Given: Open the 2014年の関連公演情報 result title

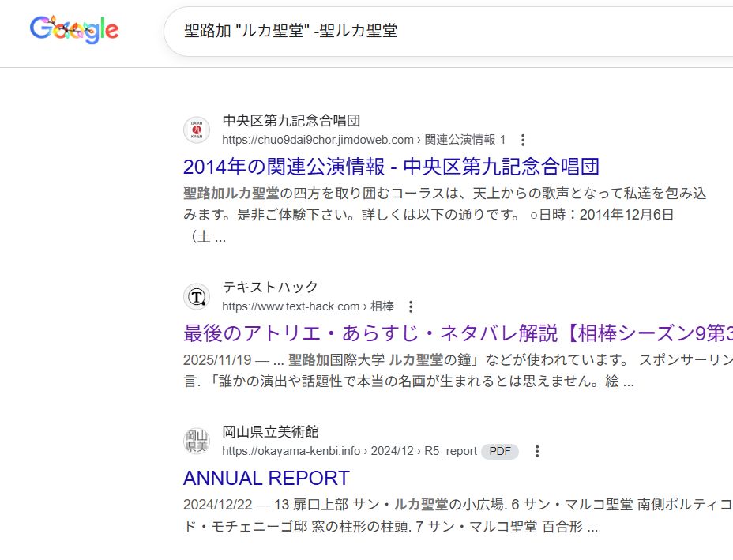Looking at the screenshot, I should tap(391, 167).
